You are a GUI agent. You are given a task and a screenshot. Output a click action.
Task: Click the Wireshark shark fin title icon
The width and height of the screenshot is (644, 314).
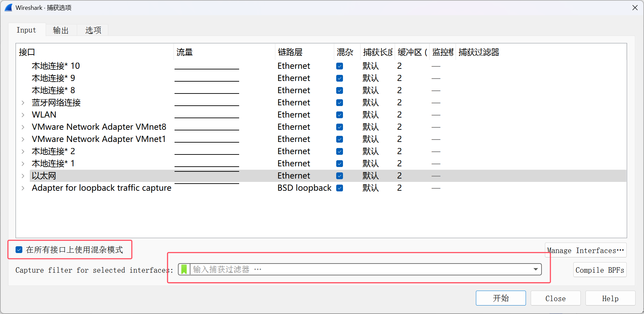coord(8,7)
